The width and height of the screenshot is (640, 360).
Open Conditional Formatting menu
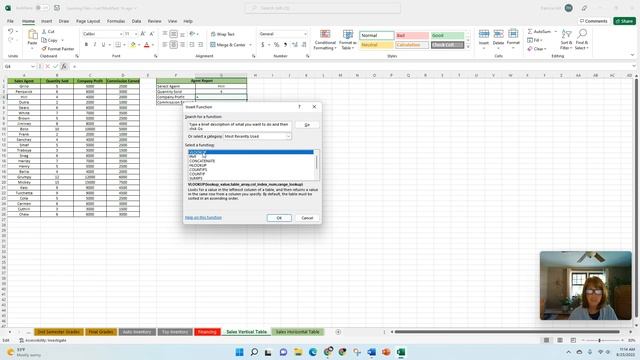(x=325, y=40)
